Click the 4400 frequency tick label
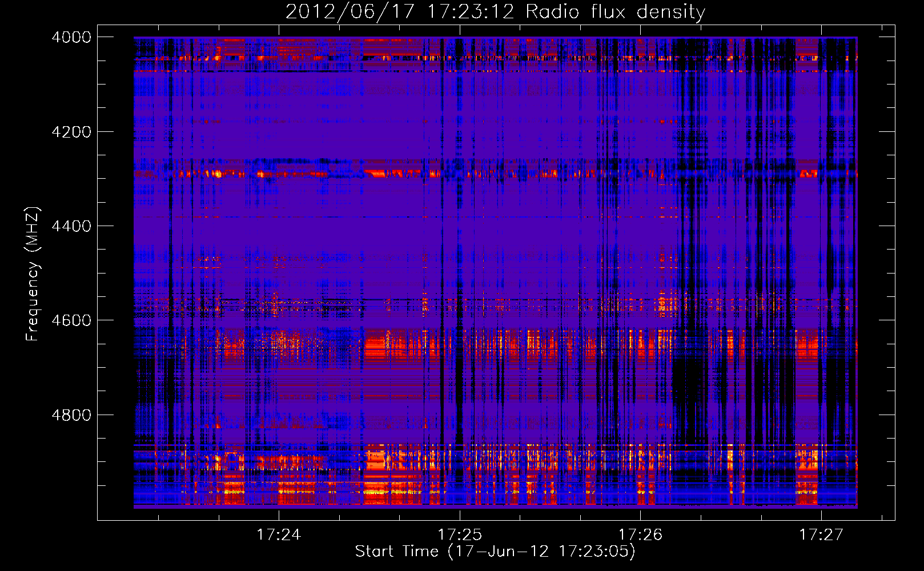The image size is (924, 571). (71, 226)
